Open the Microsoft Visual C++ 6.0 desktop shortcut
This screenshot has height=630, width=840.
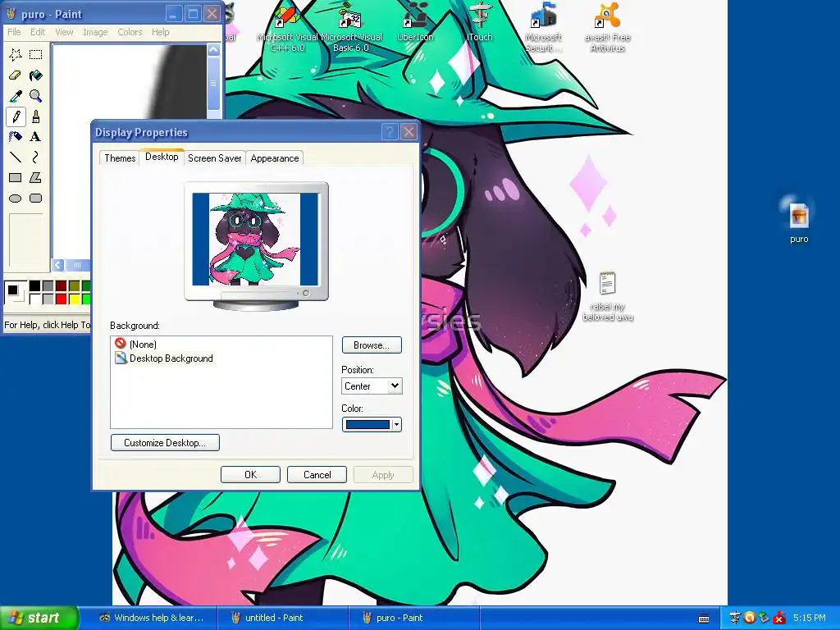pos(288,27)
